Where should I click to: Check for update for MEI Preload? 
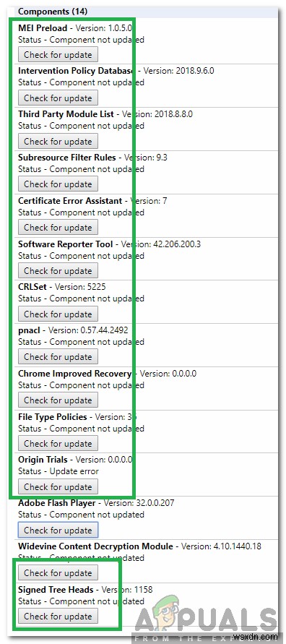point(58,55)
